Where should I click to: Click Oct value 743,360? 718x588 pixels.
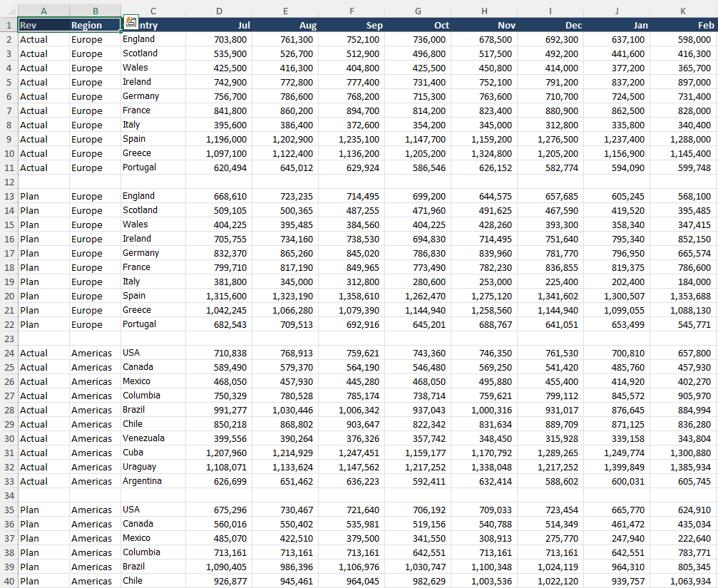pyautogui.click(x=418, y=354)
